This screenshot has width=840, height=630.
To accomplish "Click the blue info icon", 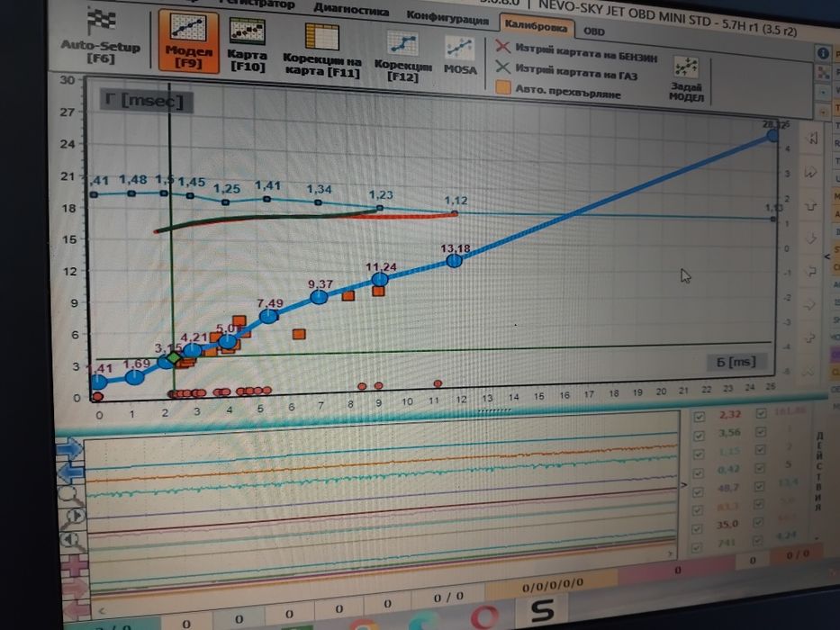I will click(823, 53).
